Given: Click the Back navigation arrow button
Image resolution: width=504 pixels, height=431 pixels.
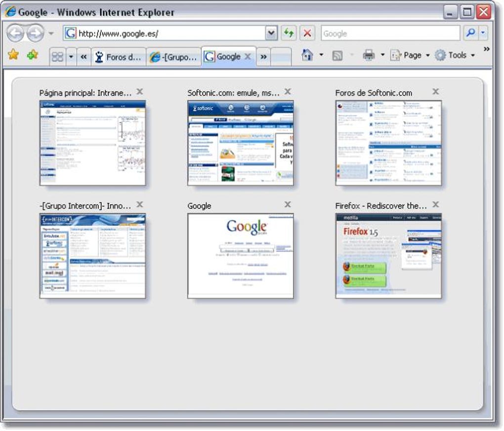Looking at the screenshot, I should pos(15,33).
